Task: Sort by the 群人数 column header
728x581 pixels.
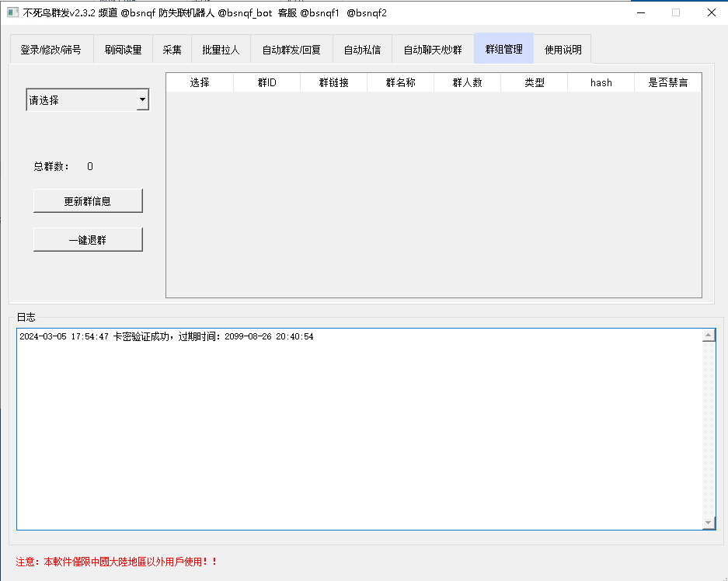Action: 467,82
